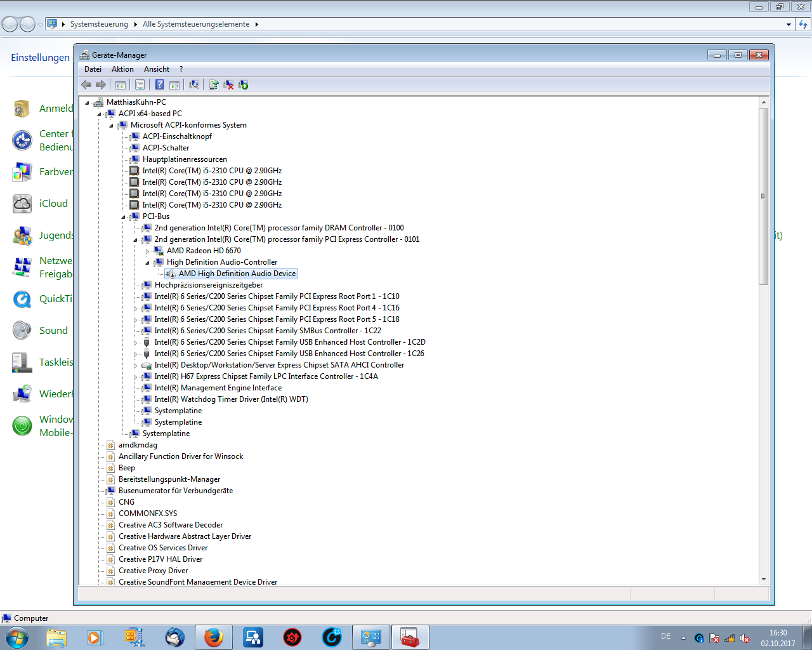Select the amdkmdag entry
Screen dimensions: 812x650
click(x=138, y=445)
